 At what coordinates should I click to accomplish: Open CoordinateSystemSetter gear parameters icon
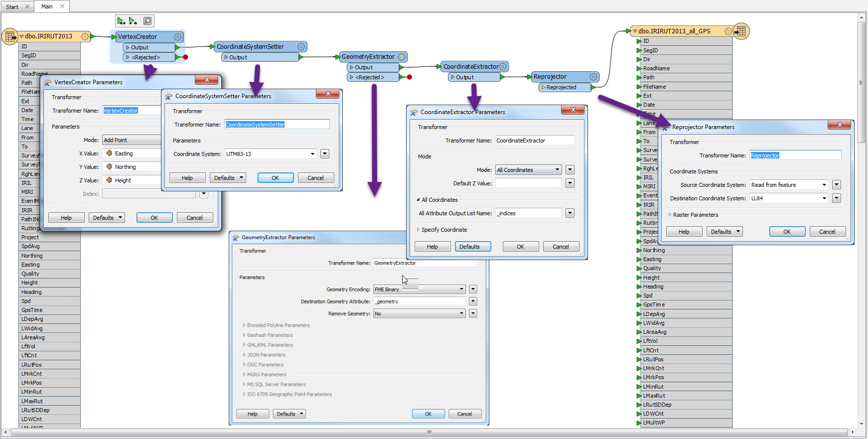pos(301,47)
